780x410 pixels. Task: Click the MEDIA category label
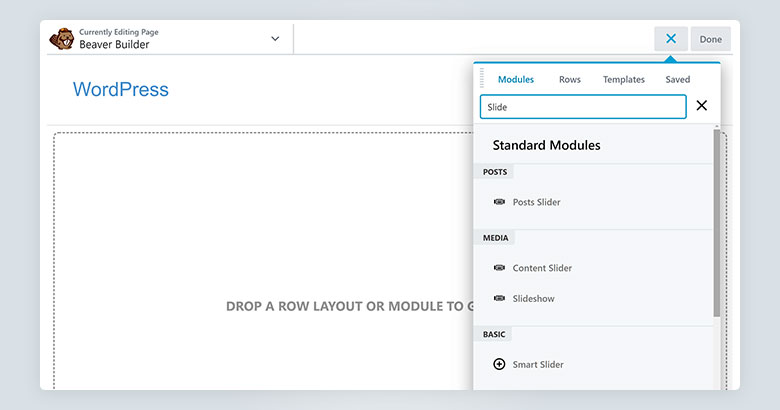tap(495, 238)
